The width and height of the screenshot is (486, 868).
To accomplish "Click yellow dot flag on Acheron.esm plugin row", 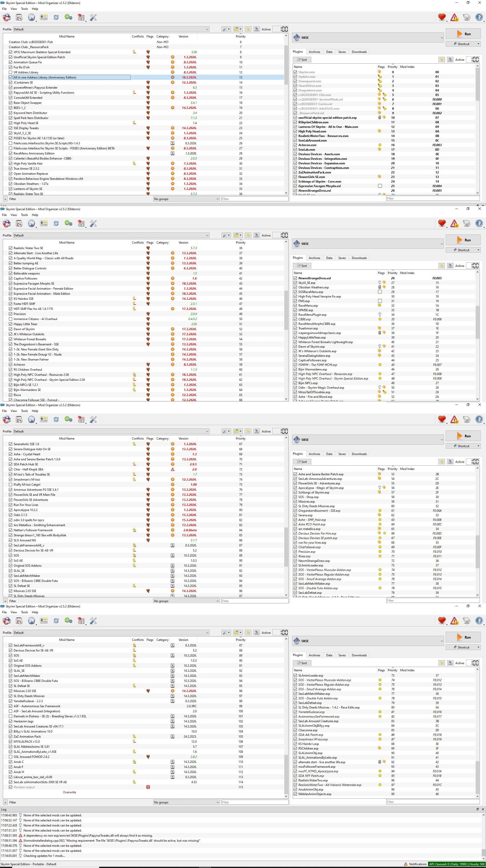I will point(380,145).
